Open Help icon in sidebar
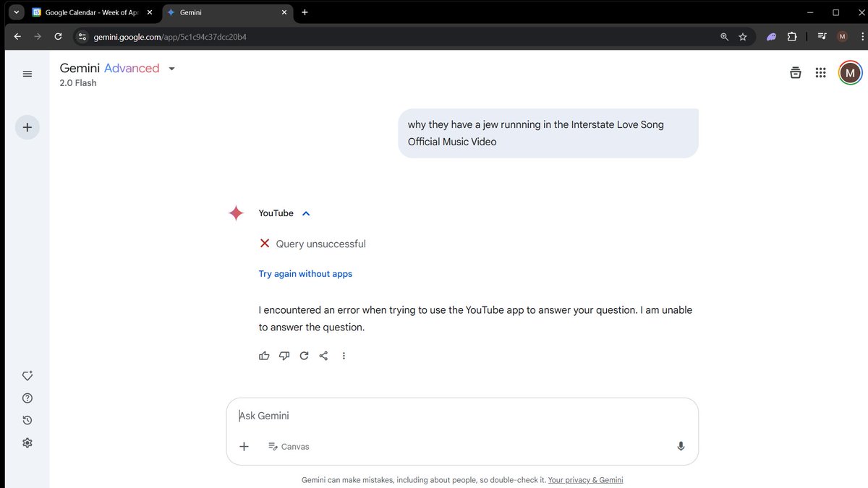Image resolution: width=868 pixels, height=488 pixels. pyautogui.click(x=27, y=398)
